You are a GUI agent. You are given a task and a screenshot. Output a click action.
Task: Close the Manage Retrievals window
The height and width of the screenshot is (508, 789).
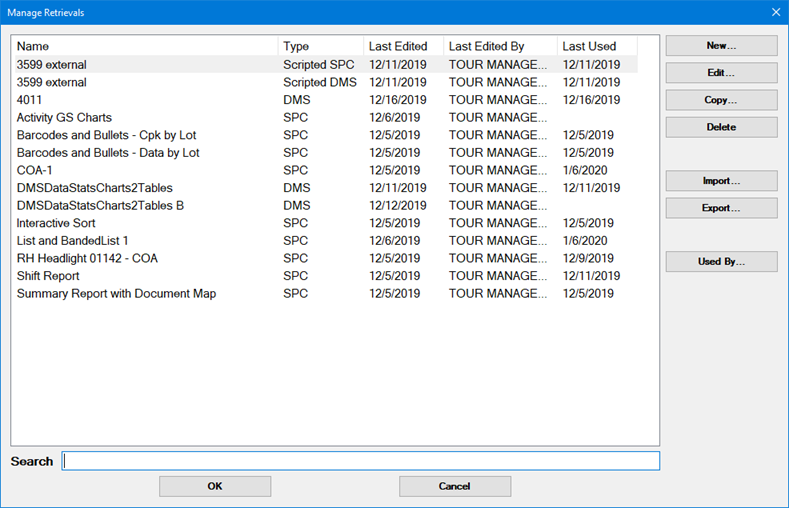click(x=774, y=12)
